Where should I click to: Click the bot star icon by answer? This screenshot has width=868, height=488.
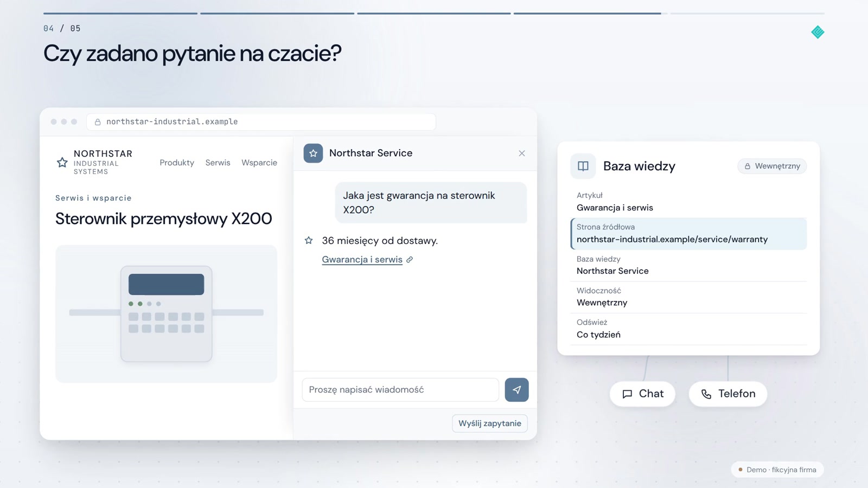pos(309,240)
